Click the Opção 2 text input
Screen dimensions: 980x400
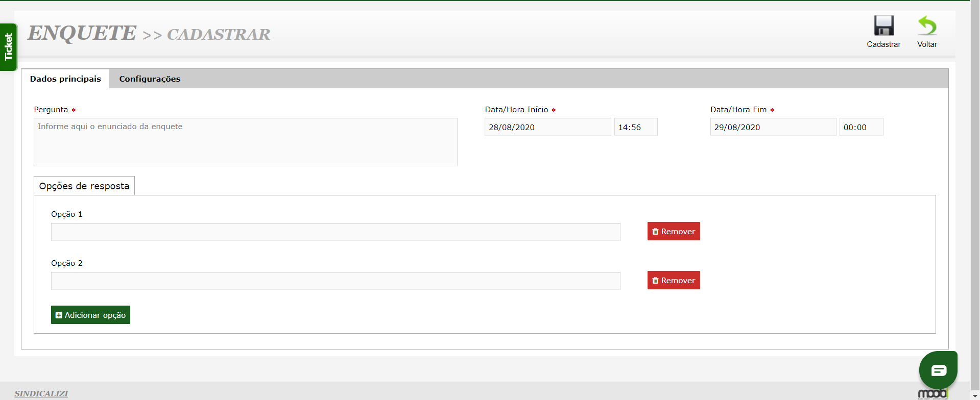[336, 281]
